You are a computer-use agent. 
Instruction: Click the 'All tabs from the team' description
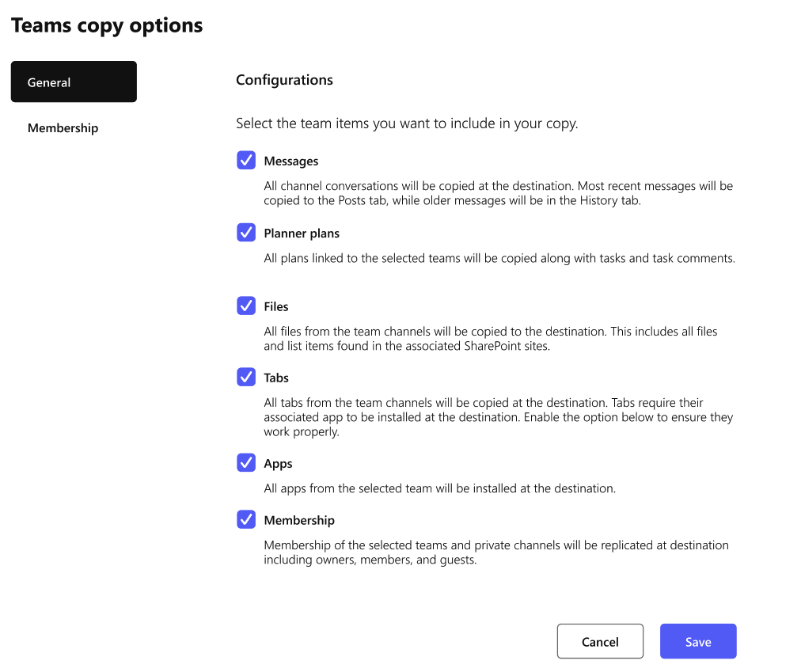(x=498, y=417)
